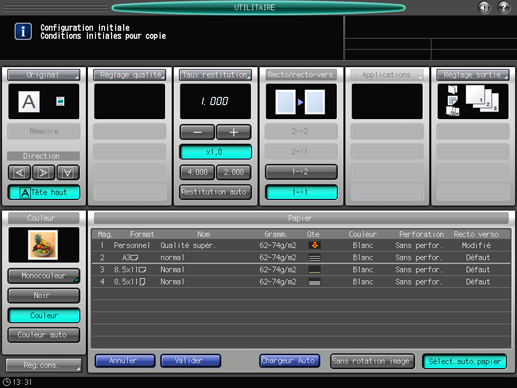Click the fruit color preview image
The image size is (517, 388).
pos(43,245)
